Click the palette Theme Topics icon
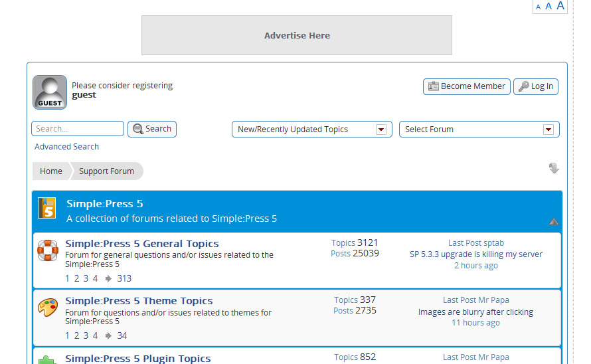This screenshot has height=364, width=591. point(48,307)
